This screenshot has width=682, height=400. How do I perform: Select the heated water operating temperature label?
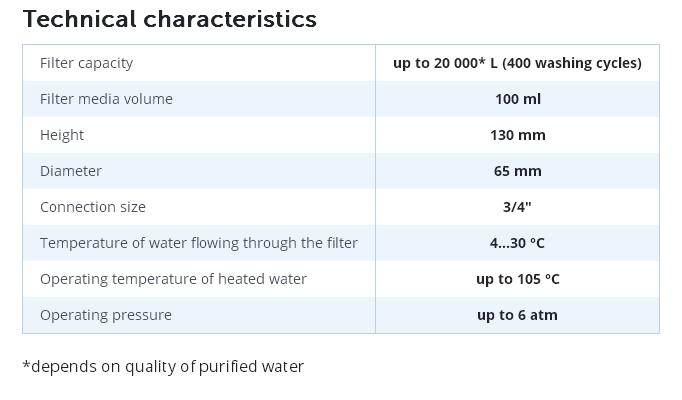173,279
